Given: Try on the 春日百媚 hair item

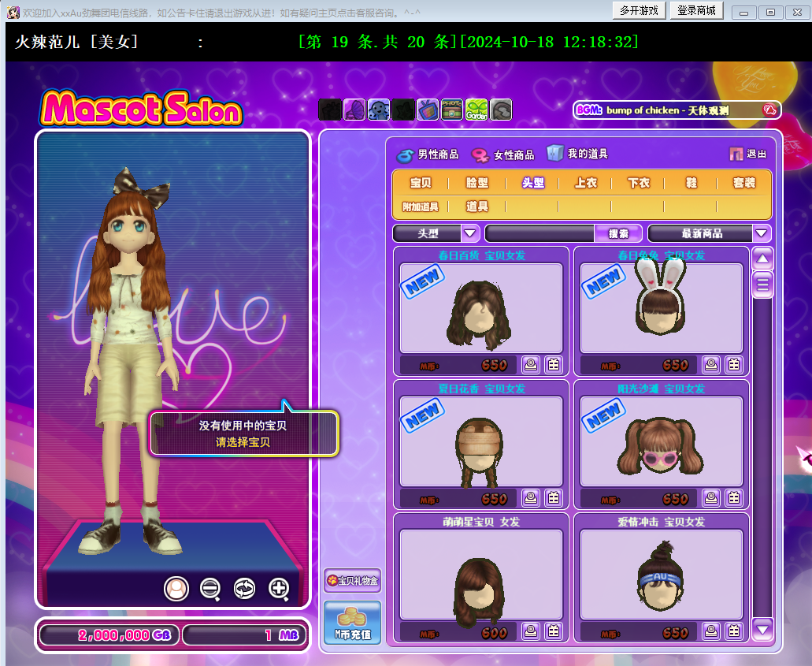Looking at the screenshot, I should click(x=532, y=365).
